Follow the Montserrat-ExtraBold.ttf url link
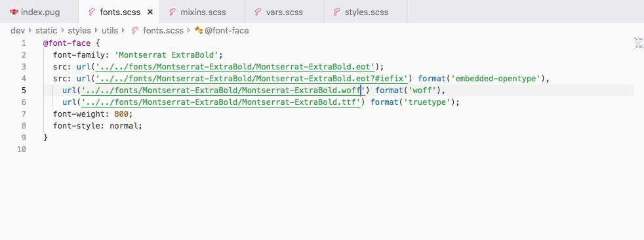This screenshot has height=240, width=644. click(x=221, y=102)
